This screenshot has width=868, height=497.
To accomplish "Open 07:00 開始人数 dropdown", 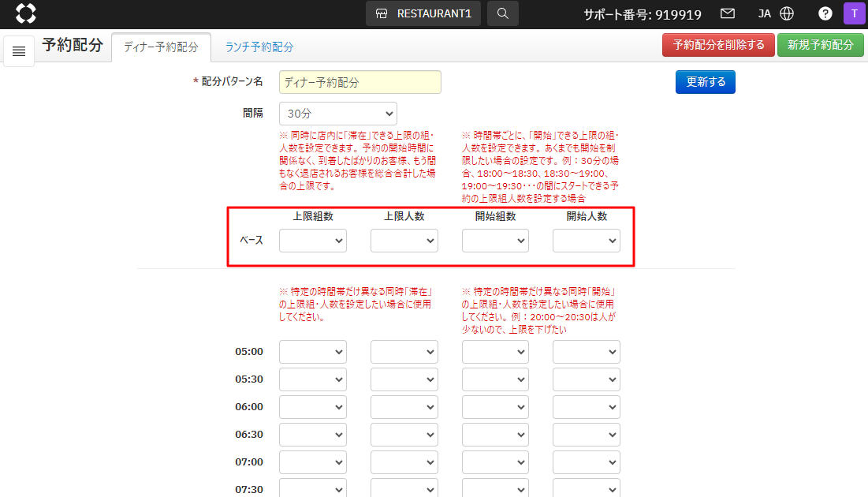I will [587, 462].
